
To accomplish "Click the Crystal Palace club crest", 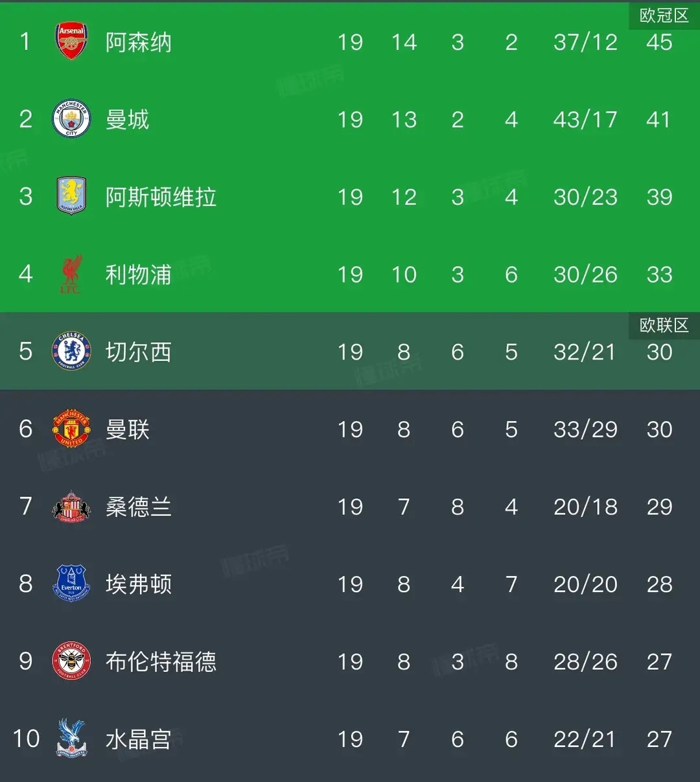I will pos(71,739).
